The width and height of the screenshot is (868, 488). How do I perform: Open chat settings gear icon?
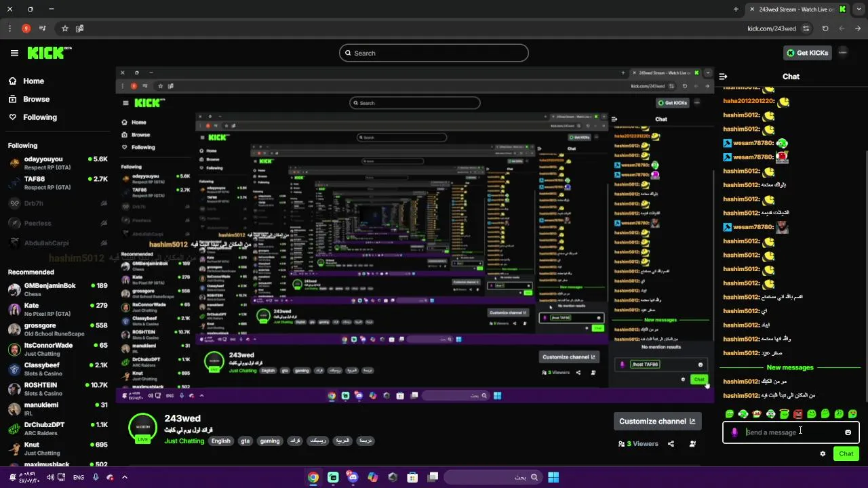[x=823, y=454]
